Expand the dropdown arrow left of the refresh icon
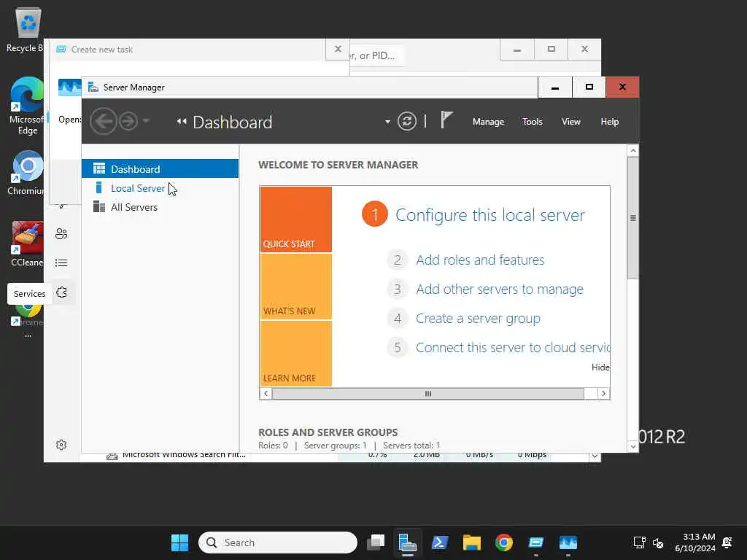Screen dimensions: 747x560 (387, 122)
